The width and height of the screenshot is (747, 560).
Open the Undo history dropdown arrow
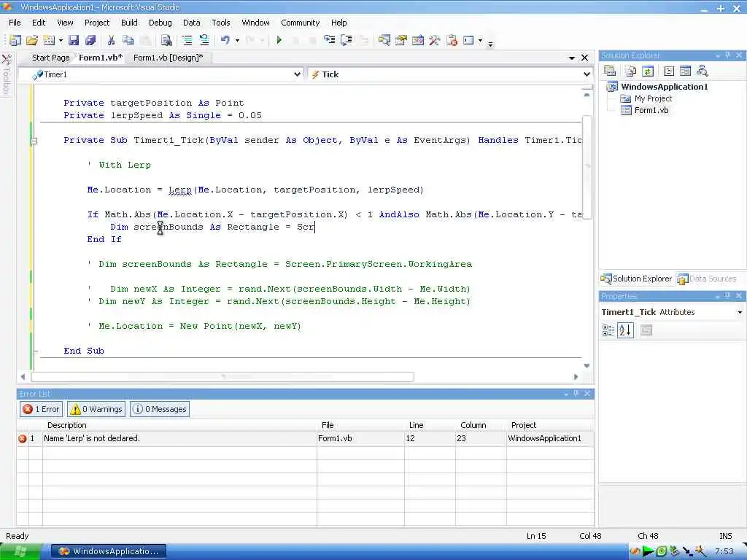click(x=237, y=41)
